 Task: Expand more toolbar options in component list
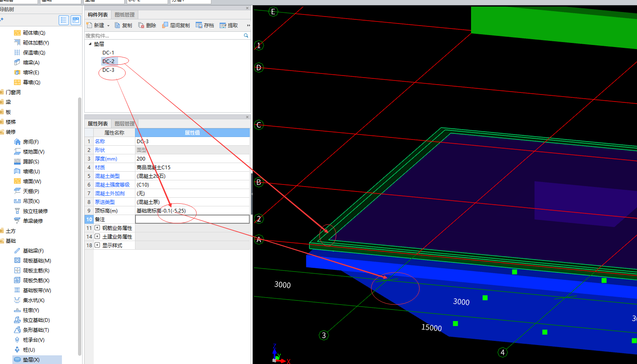pyautogui.click(x=248, y=26)
